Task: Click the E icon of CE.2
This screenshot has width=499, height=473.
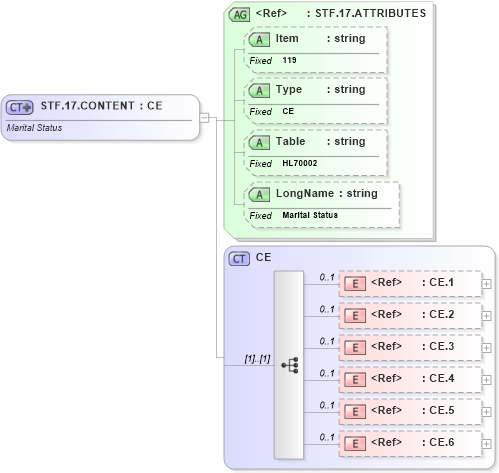Action: click(x=355, y=316)
